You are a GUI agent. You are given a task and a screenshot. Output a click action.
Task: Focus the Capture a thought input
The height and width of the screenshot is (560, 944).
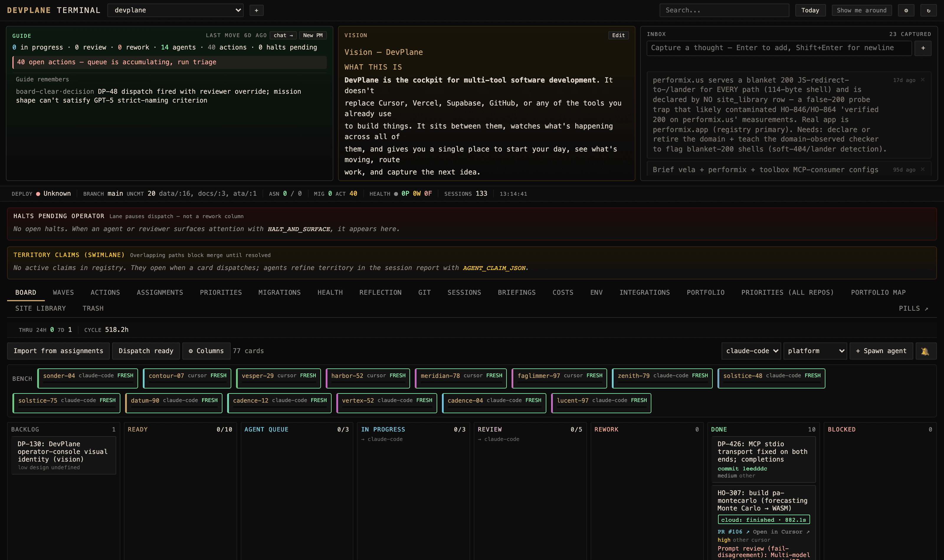point(779,48)
